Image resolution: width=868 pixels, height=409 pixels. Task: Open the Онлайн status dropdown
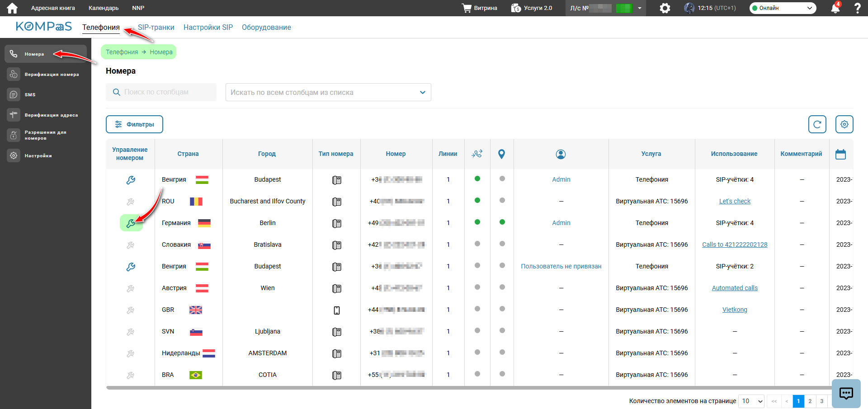click(783, 8)
